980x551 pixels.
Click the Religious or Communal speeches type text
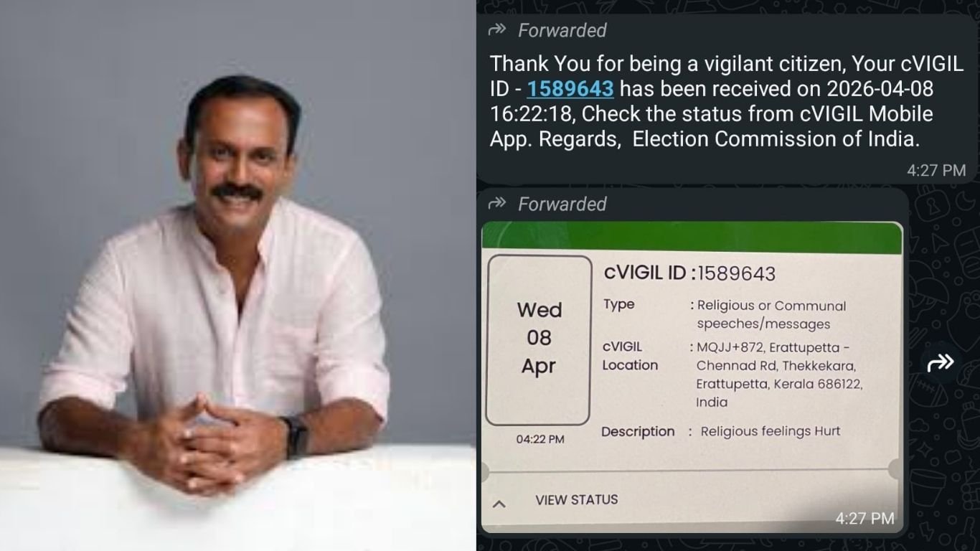click(771, 315)
